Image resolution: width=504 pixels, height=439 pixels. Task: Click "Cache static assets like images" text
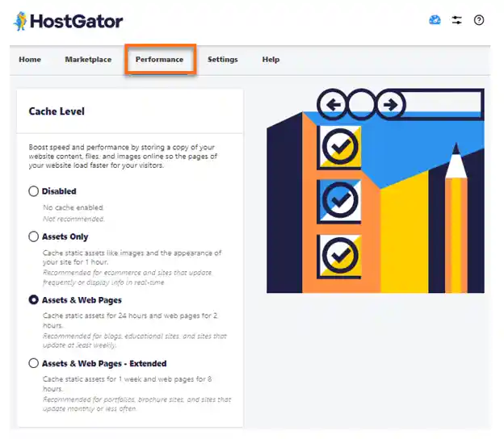pos(132,257)
